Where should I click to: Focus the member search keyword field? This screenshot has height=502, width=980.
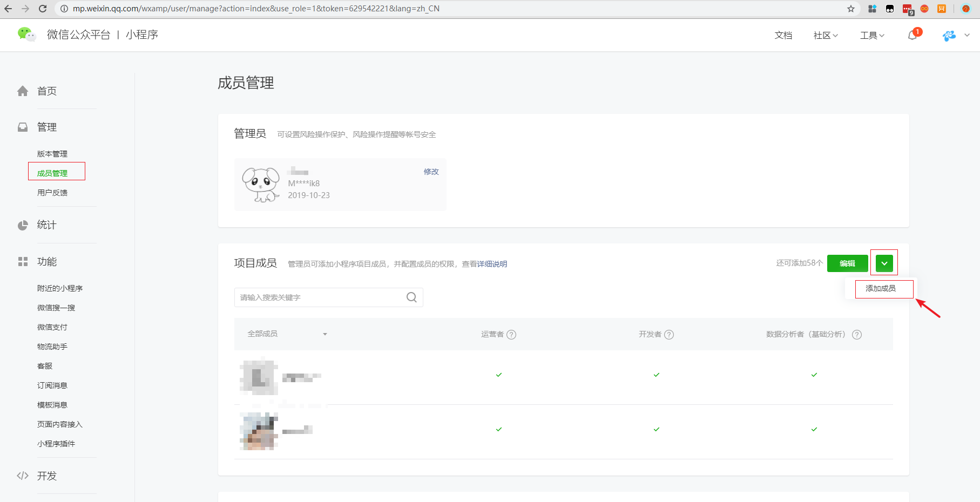pos(319,297)
